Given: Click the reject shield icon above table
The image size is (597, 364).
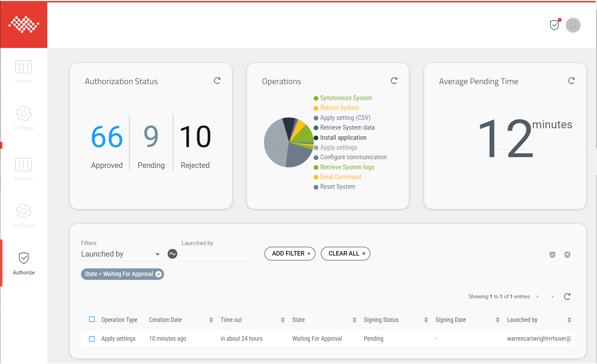Looking at the screenshot, I should point(567,254).
